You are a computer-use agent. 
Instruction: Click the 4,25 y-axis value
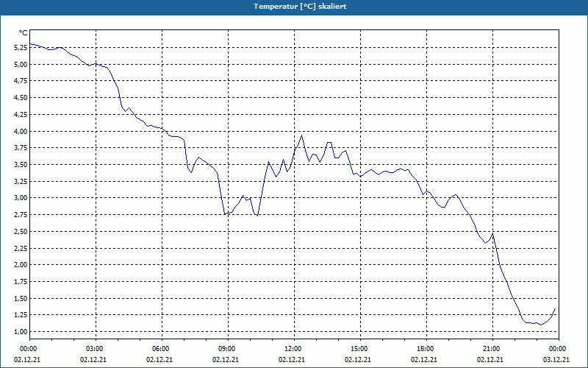21,115
